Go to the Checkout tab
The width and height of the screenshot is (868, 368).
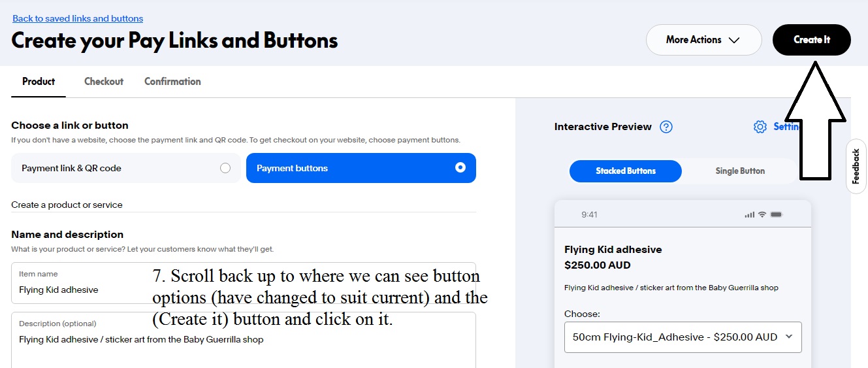pyautogui.click(x=104, y=82)
